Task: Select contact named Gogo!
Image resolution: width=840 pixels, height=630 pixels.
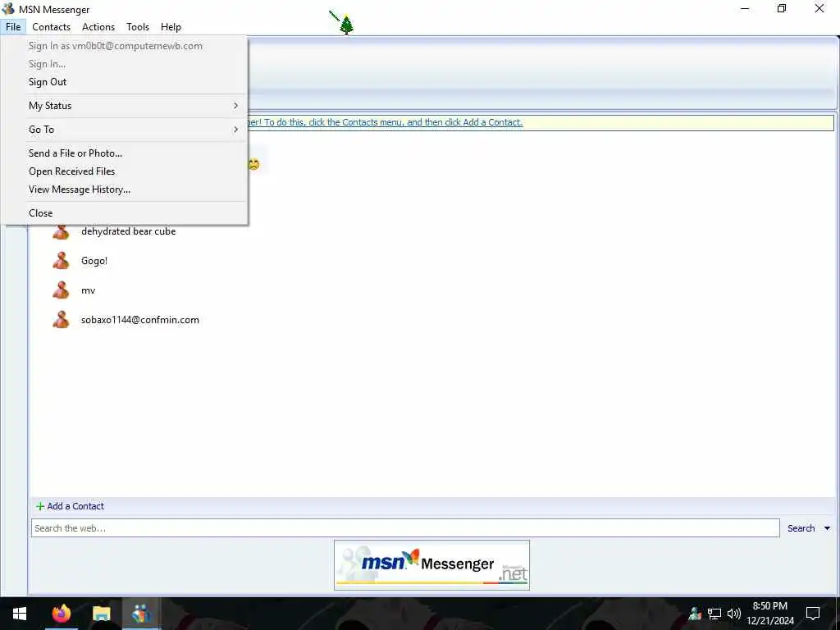Action: pos(94,261)
